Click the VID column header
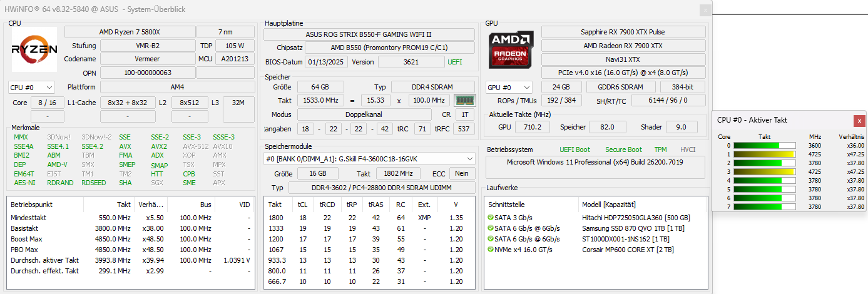Image resolution: width=868 pixels, height=294 pixels. click(x=232, y=205)
